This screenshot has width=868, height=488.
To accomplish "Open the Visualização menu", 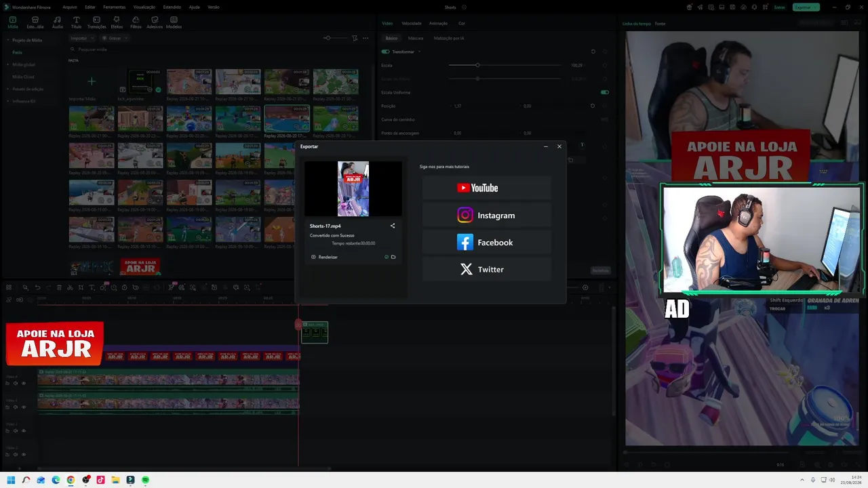I will coord(144,7).
